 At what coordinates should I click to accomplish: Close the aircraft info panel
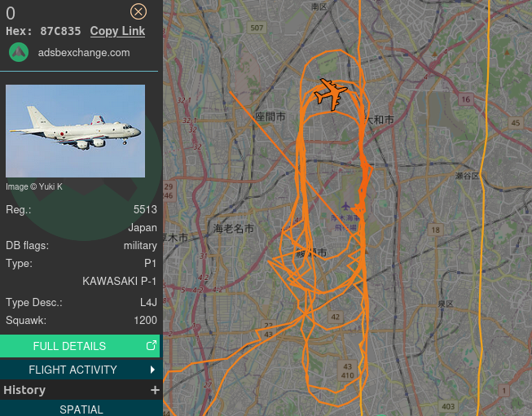coord(138,12)
